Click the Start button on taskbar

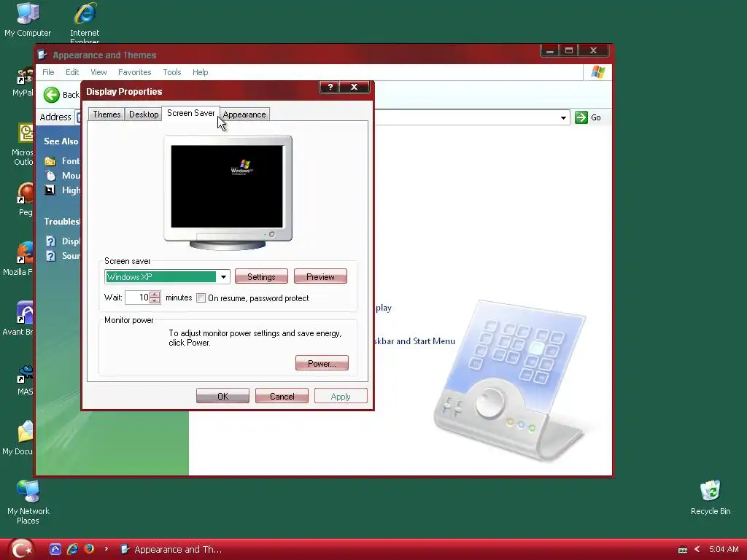click(x=21, y=549)
